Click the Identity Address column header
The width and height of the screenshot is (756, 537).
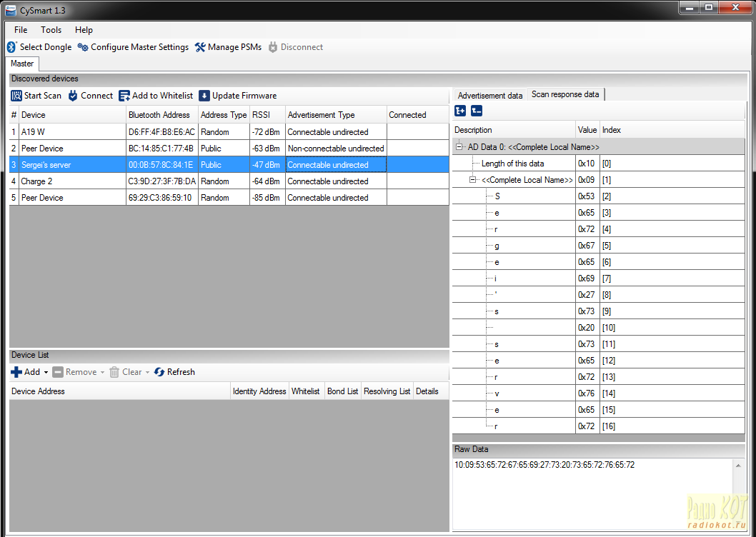tap(259, 391)
